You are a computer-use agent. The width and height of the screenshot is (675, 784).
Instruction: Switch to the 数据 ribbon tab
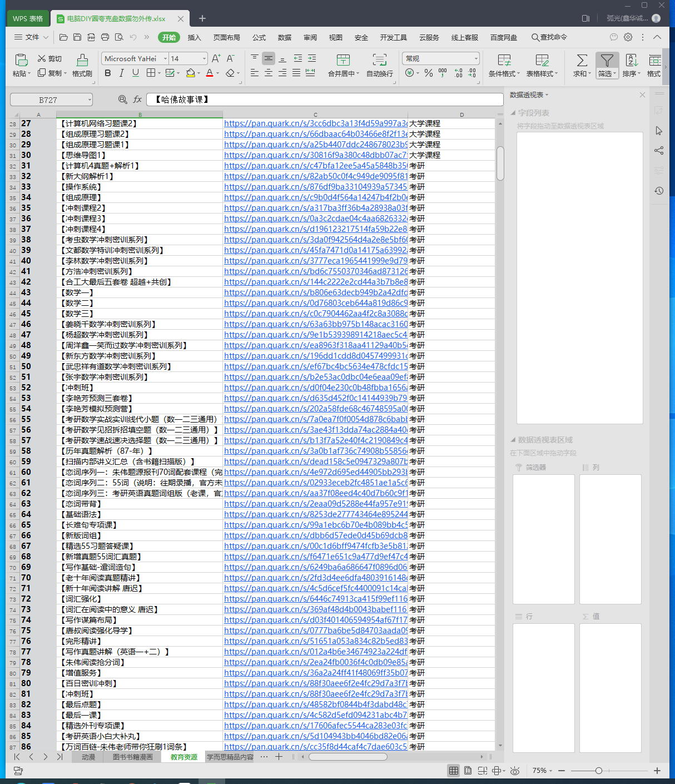click(285, 37)
